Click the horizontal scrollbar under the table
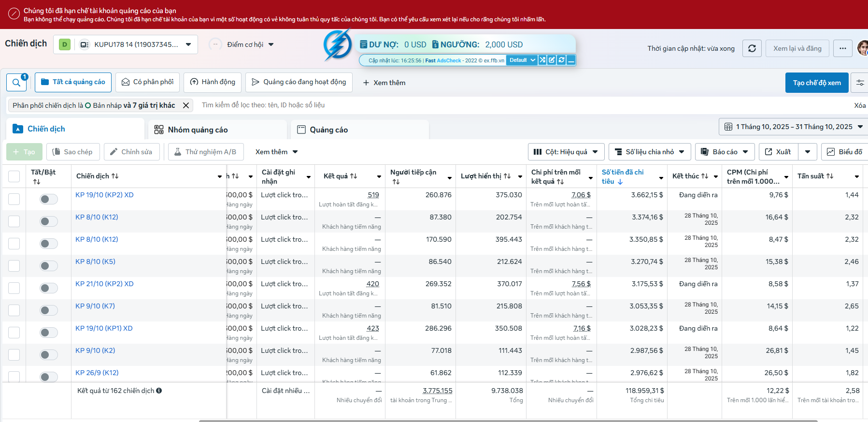868x422 pixels. (508, 421)
